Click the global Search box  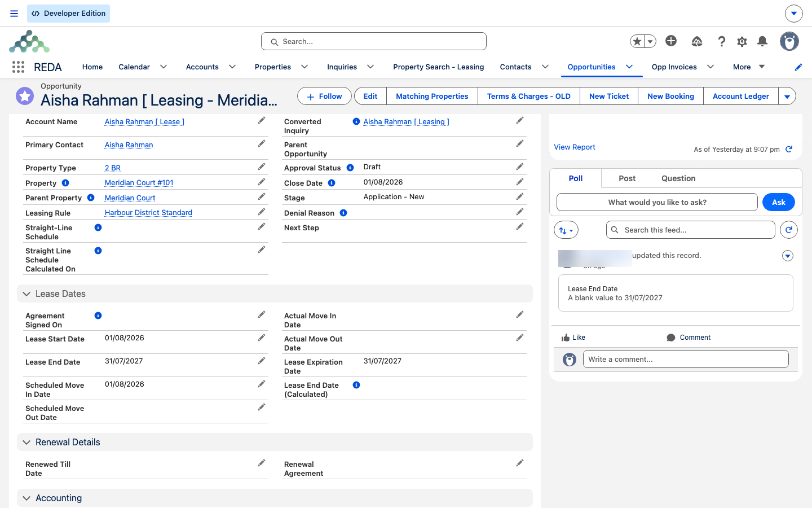click(374, 41)
